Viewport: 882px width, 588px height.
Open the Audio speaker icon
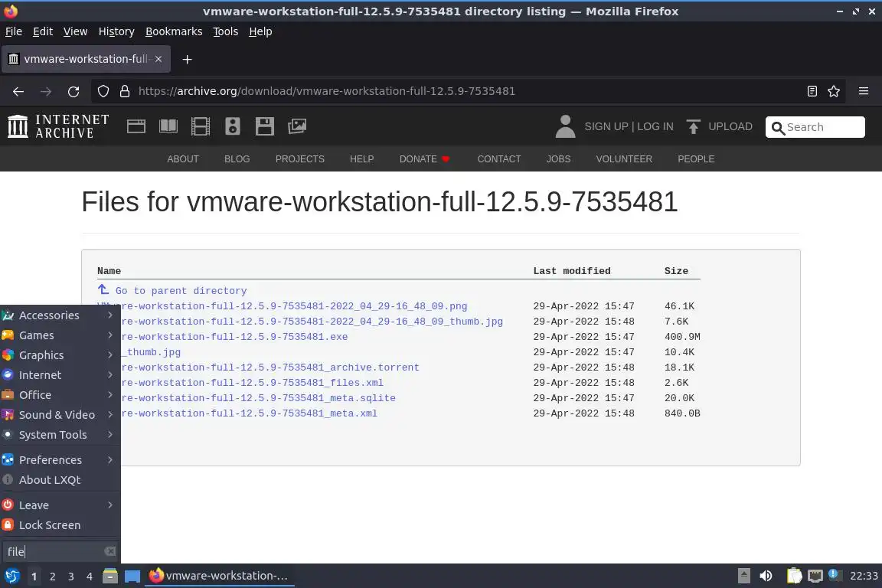232,126
